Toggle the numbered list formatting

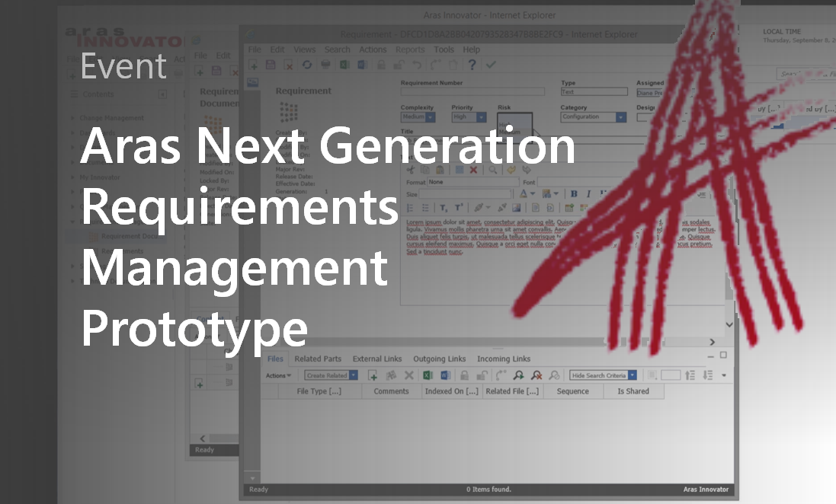tap(409, 206)
